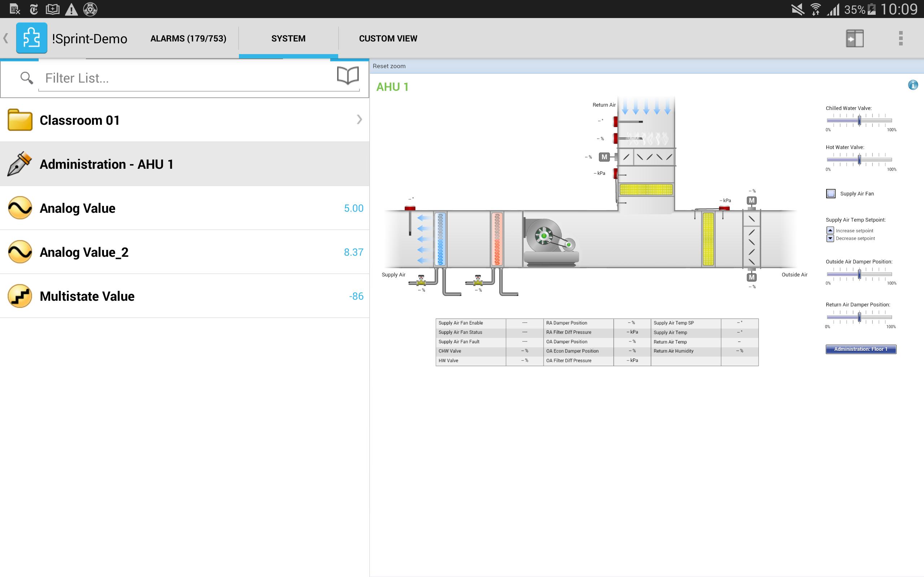Screen dimensions: 924x577
Task: Select the Multistate Value step icon
Action: 19,296
